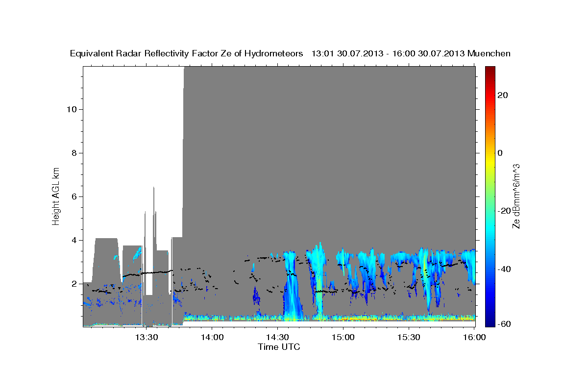Click the '15:30' time tick label
The image size is (588, 392).
pyautogui.click(x=409, y=337)
